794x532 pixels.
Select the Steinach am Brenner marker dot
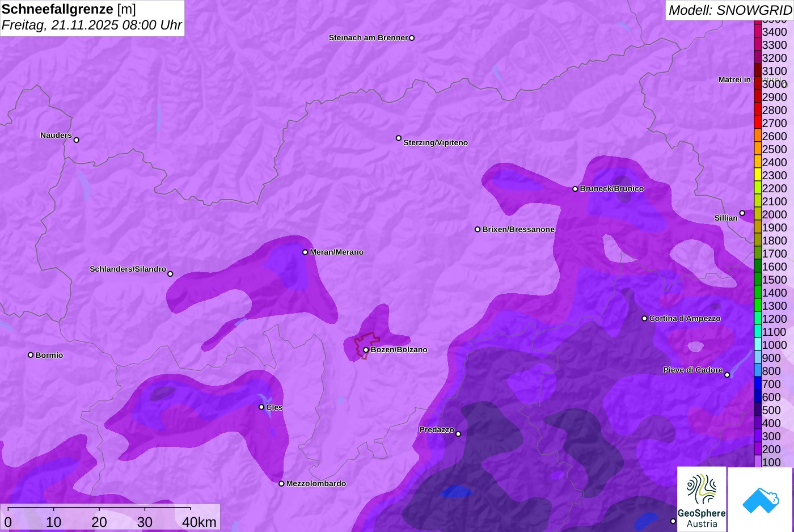pos(412,38)
